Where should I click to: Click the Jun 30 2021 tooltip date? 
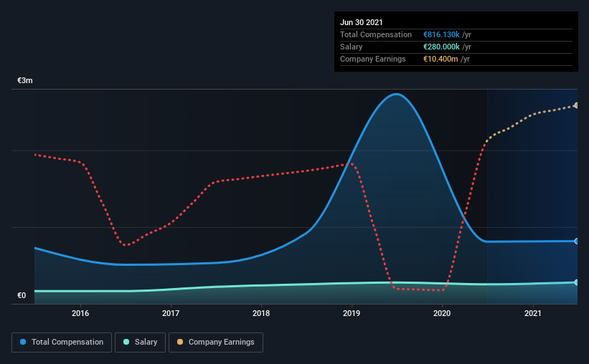pyautogui.click(x=362, y=22)
